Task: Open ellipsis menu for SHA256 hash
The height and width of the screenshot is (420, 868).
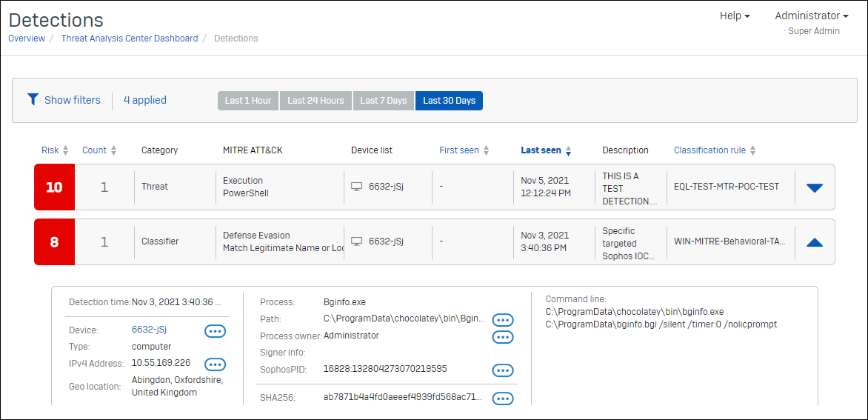Action: [503, 399]
